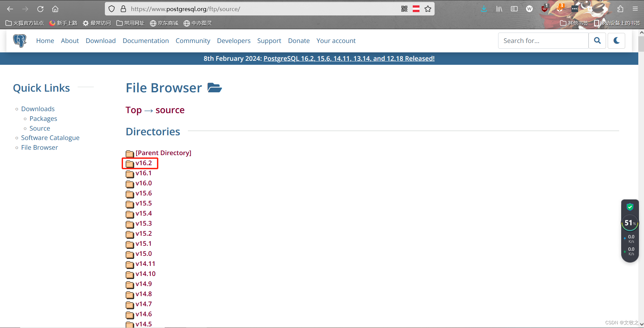Viewport: 644px width, 328px height.
Task: Open the round W extension icon
Action: coord(529,9)
